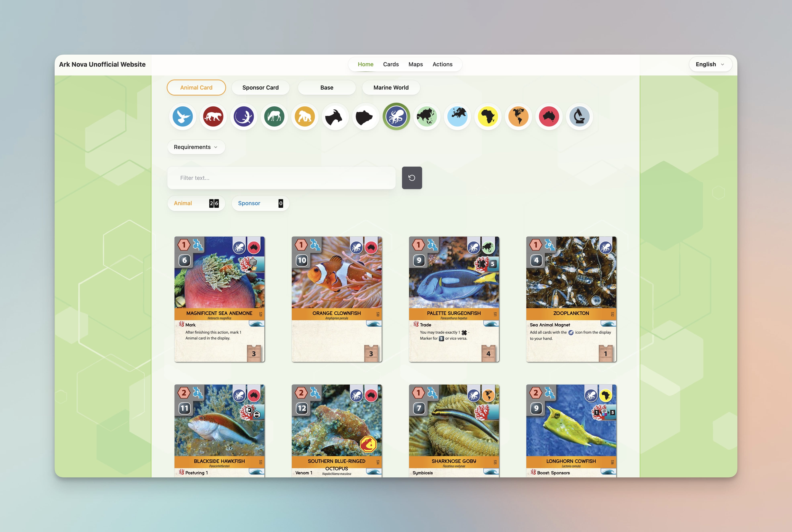The width and height of the screenshot is (792, 532).
Task: Select the red predator category icon
Action: pyautogui.click(x=213, y=116)
